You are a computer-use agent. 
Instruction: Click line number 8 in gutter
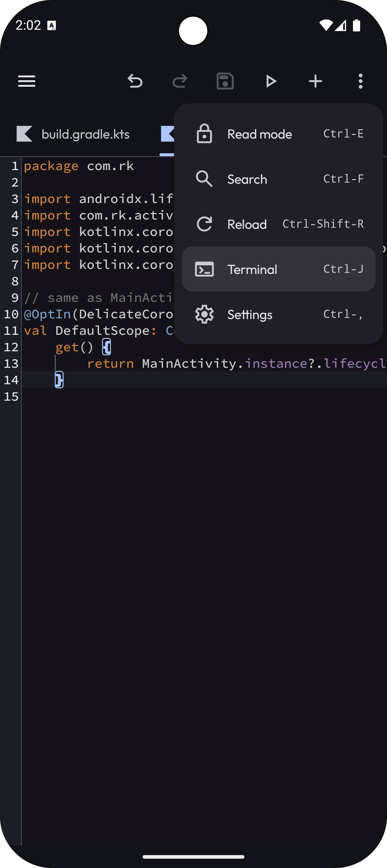15,281
